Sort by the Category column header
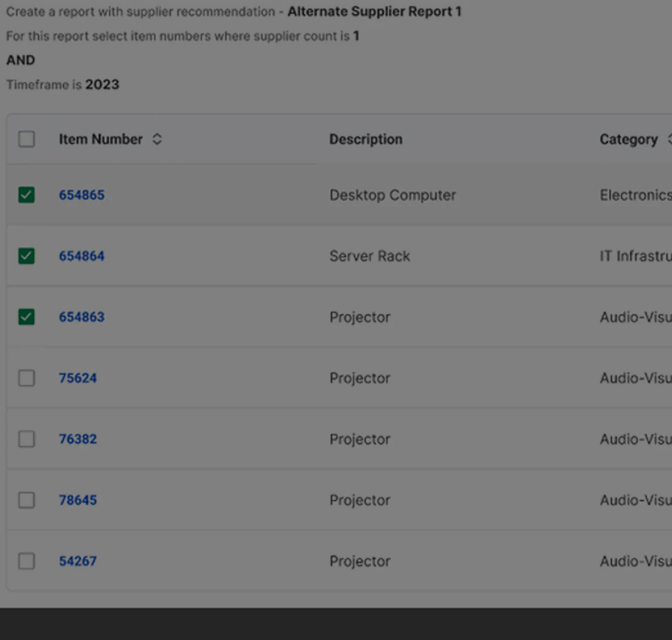Image resolution: width=672 pixels, height=640 pixels. pyautogui.click(x=628, y=139)
